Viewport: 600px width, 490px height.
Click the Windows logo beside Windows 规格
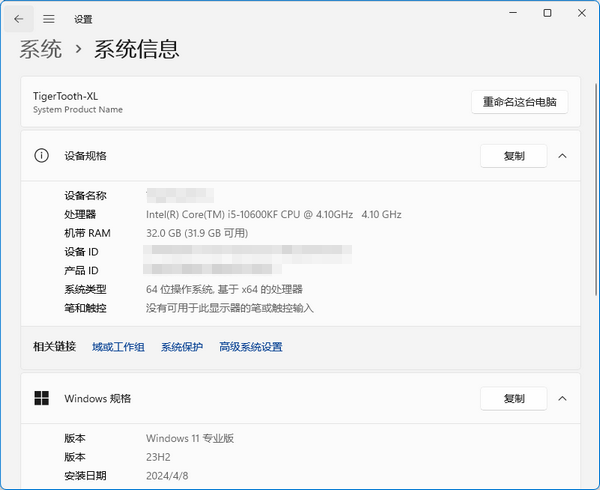41,398
